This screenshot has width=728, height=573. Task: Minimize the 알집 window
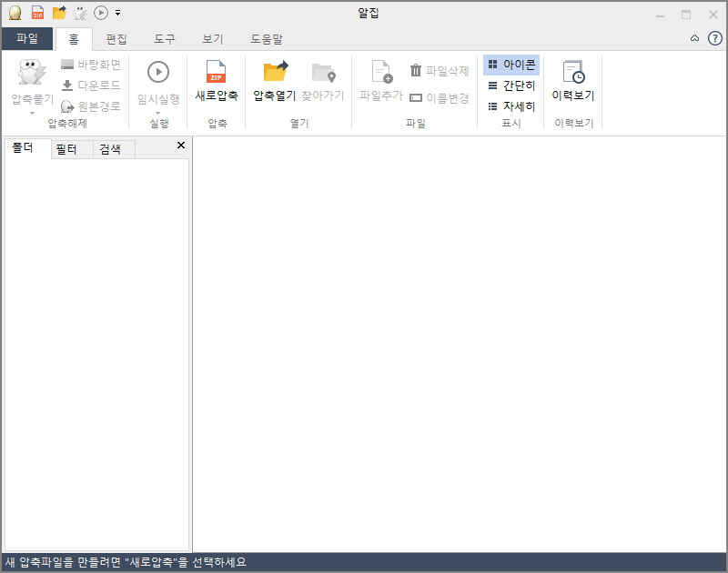point(660,15)
